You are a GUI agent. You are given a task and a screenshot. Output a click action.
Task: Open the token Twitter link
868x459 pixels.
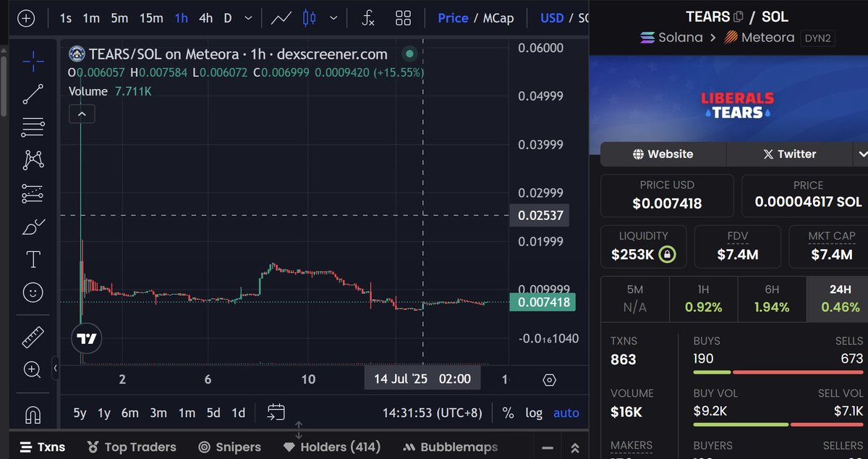[x=790, y=153]
